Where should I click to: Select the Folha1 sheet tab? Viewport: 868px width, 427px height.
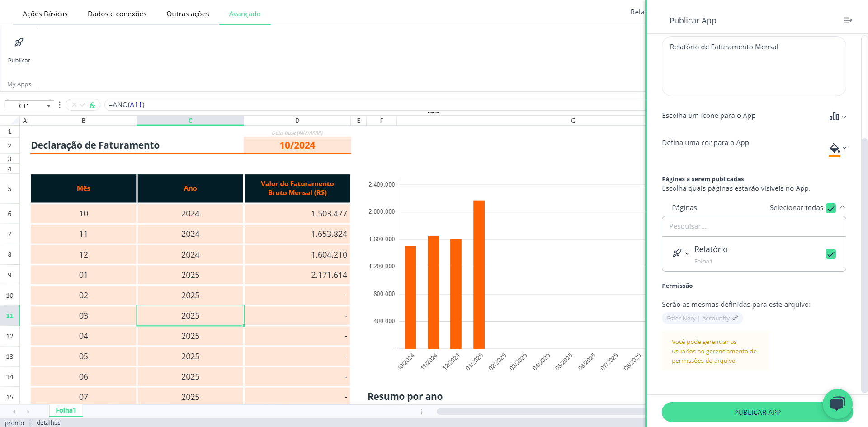[x=66, y=410]
